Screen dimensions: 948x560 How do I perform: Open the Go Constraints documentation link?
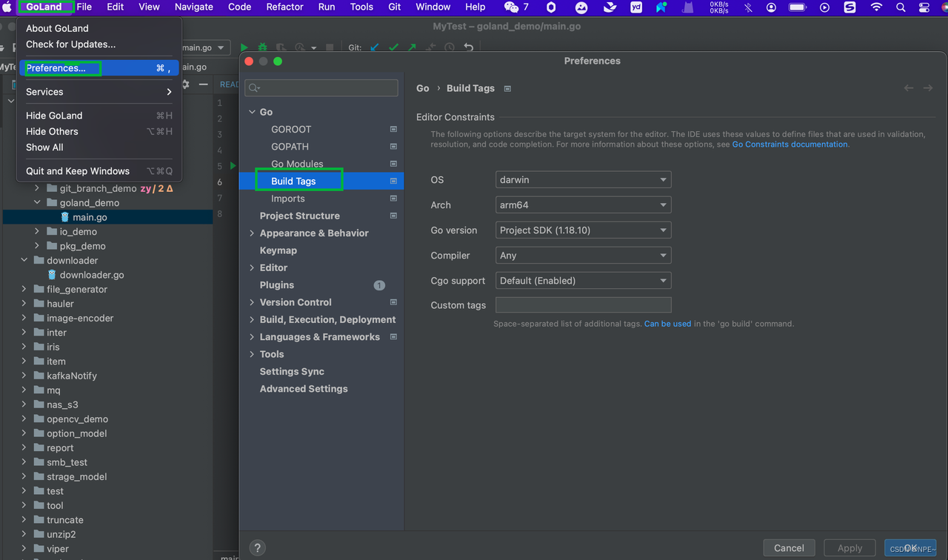click(x=790, y=144)
